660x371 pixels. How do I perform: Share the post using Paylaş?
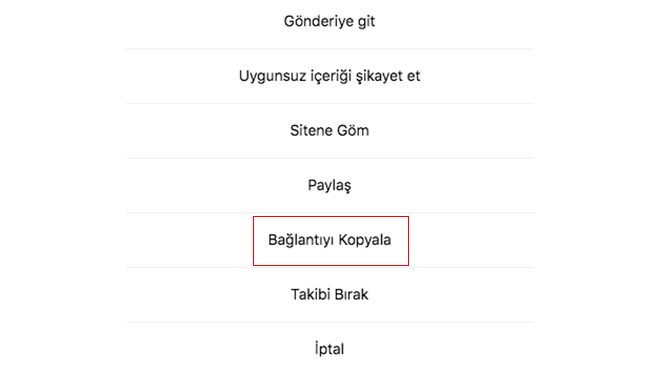coord(330,185)
